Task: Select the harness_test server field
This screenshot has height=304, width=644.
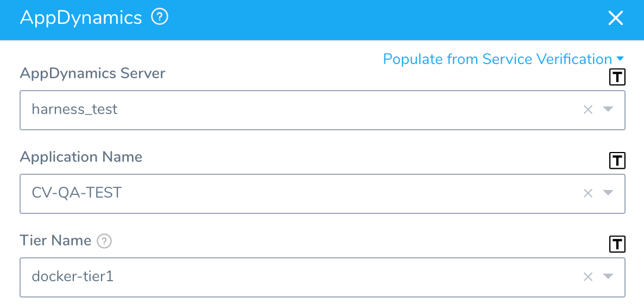Action: (323, 110)
